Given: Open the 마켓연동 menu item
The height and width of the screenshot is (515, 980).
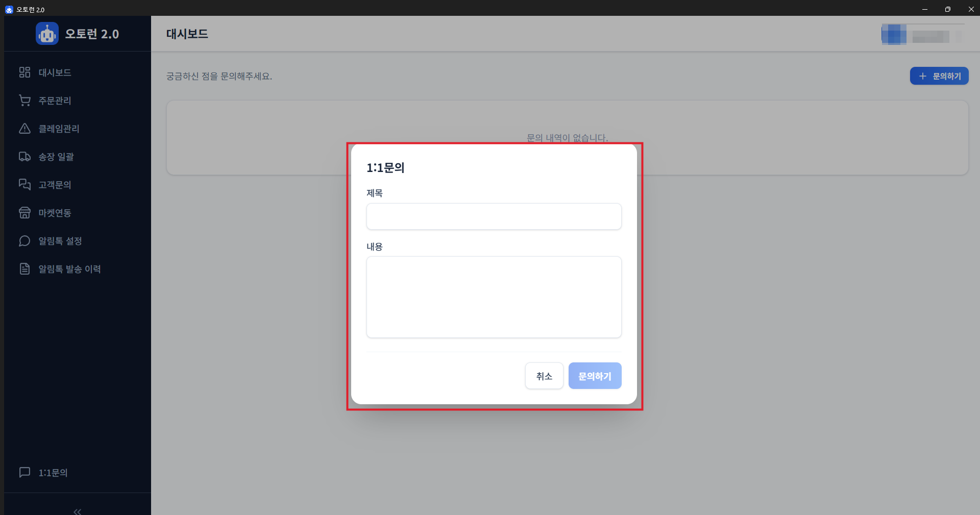Looking at the screenshot, I should [x=78, y=213].
